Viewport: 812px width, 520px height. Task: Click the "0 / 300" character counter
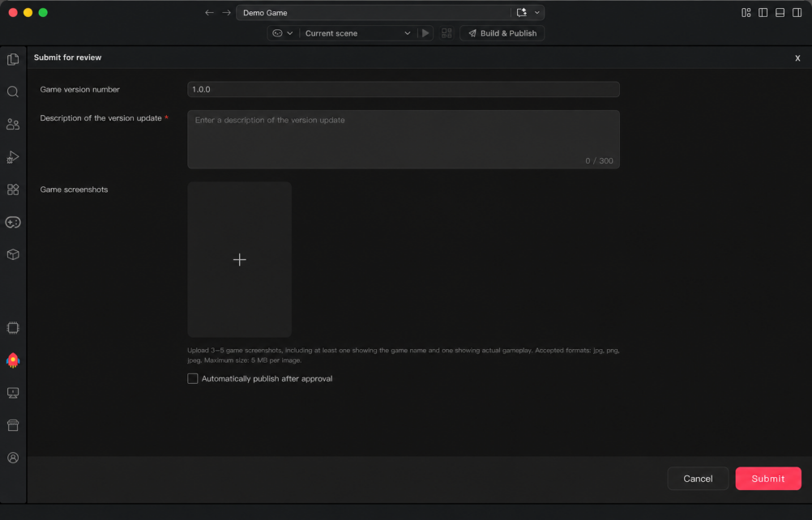599,161
